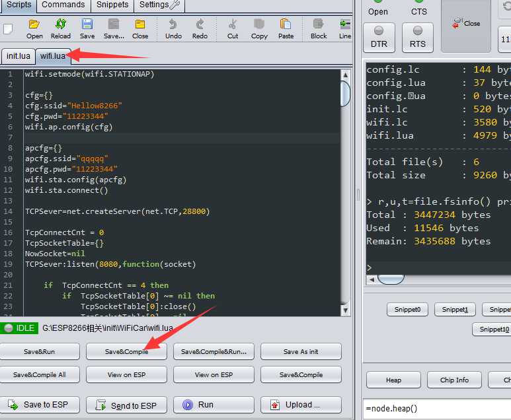Screen dimensions: 511x420
Task: Click the new file icon left of Open
Action: click(x=8, y=29)
